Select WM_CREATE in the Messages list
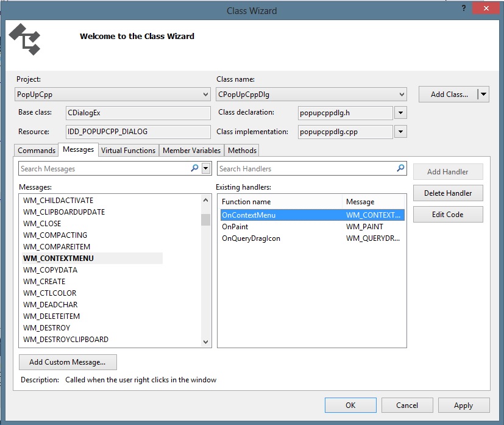 pyautogui.click(x=44, y=282)
